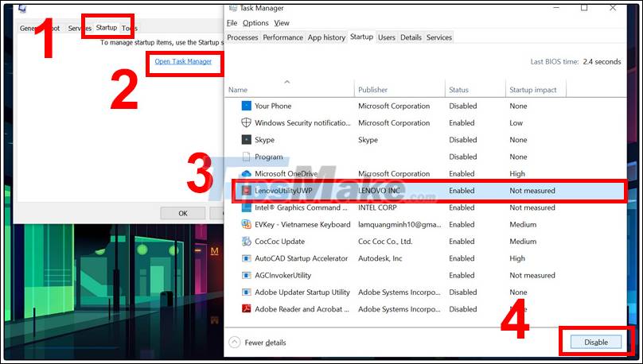Click the Disable button
The height and width of the screenshot is (364, 643).
(x=596, y=342)
